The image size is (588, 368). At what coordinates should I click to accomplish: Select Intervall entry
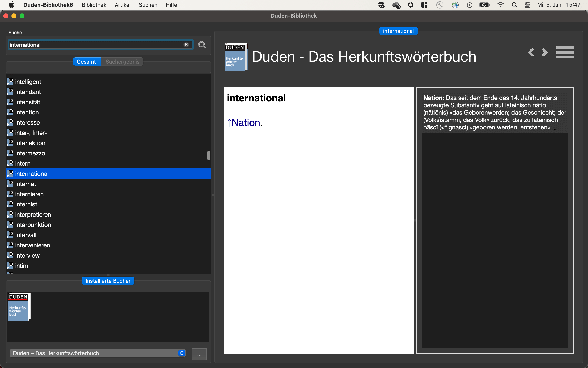click(108, 235)
